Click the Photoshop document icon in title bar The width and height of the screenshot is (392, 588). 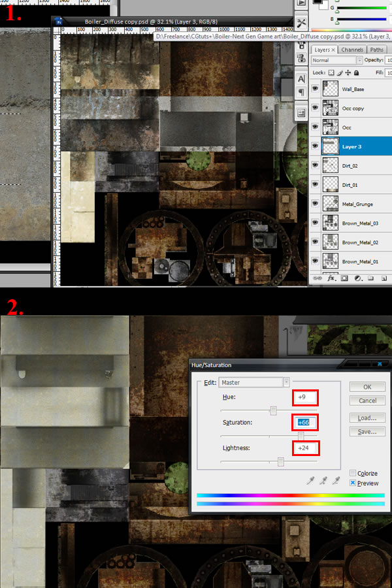57,21
